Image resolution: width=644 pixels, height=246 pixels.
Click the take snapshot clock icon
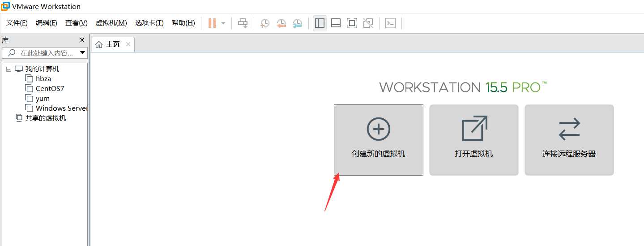265,23
